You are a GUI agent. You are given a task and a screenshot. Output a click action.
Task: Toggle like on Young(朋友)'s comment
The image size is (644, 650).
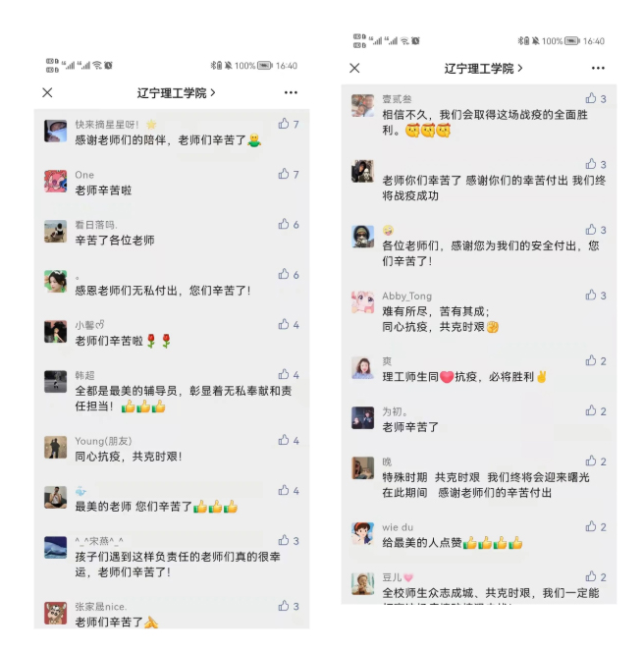coord(284,440)
